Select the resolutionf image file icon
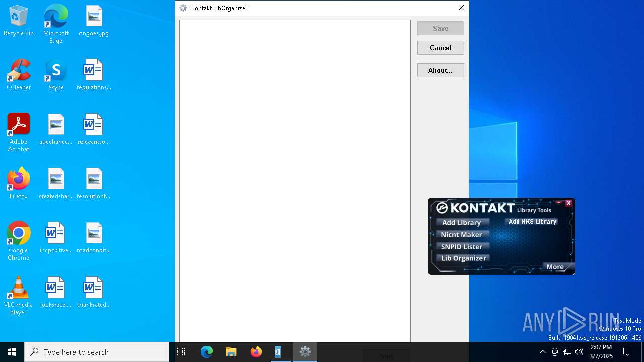Screen dimensions: 644x362 tap(94, 184)
